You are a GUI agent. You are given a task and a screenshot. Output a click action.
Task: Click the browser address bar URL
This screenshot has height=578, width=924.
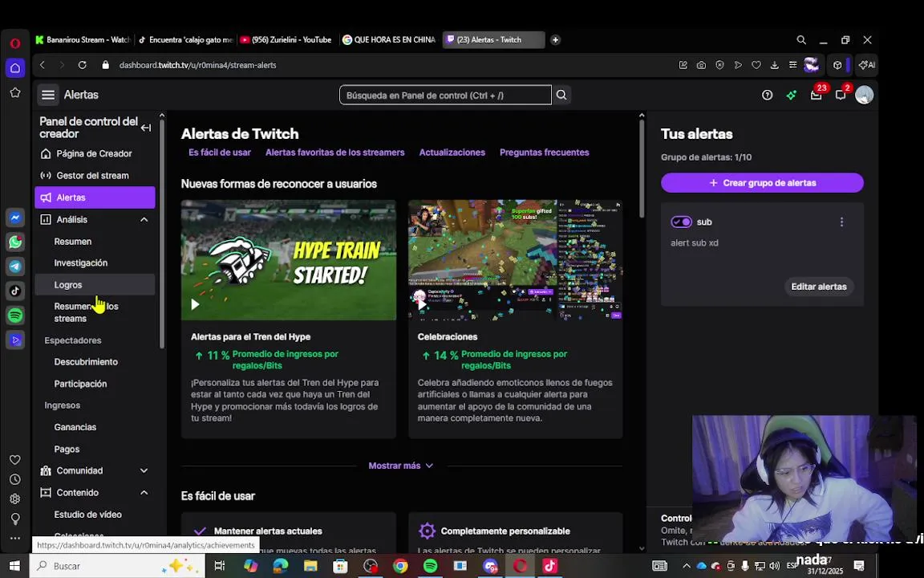pyautogui.click(x=197, y=65)
